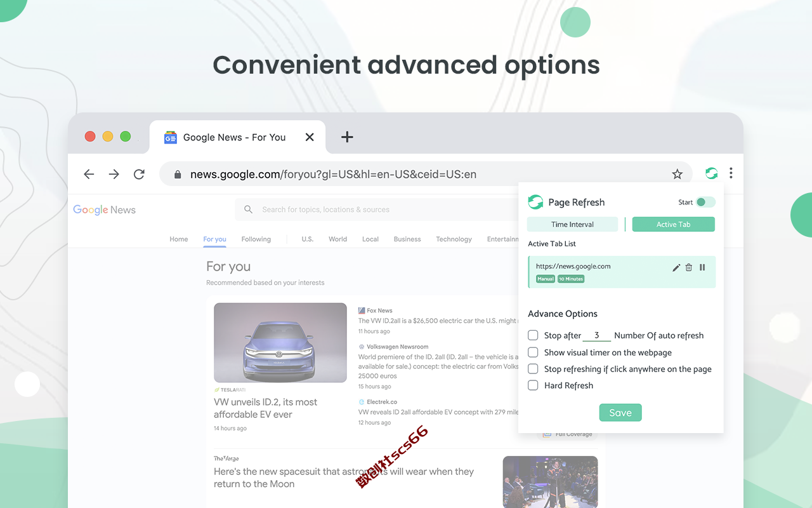The height and width of the screenshot is (508, 812).
Task: Click the search magnifier icon in Google News
Action: tap(249, 210)
